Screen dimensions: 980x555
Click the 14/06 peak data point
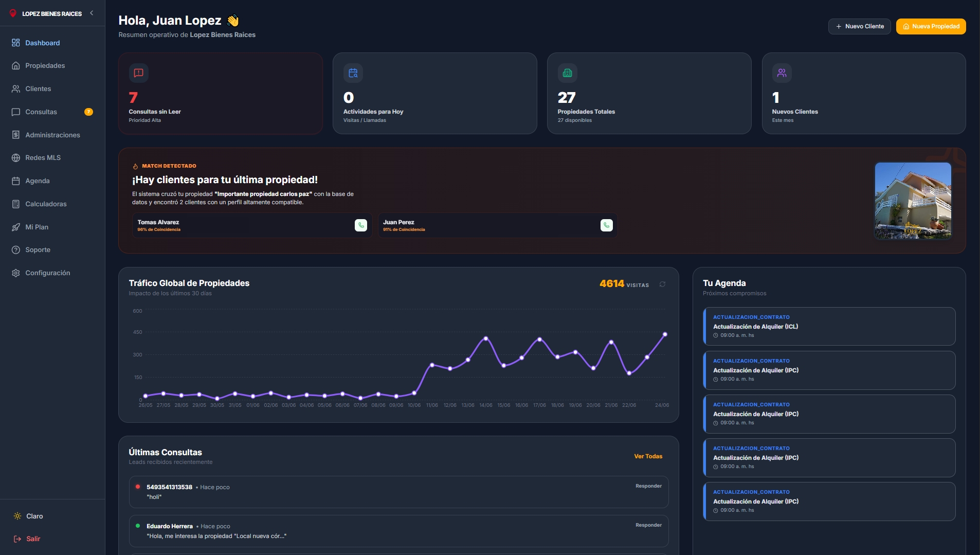pyautogui.click(x=486, y=338)
